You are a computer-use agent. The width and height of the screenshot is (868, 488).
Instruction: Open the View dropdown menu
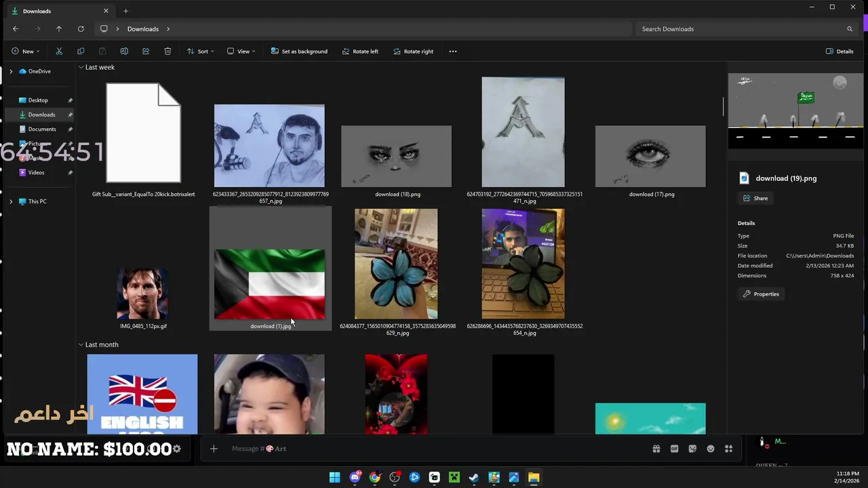click(x=241, y=52)
